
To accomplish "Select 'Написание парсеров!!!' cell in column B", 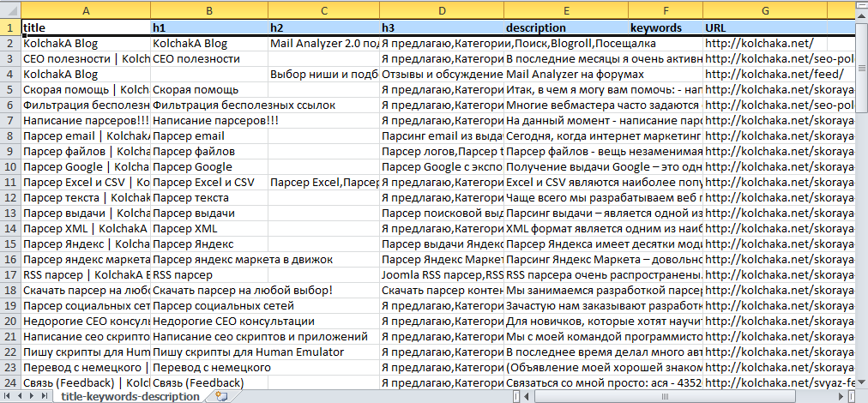I will coord(209,121).
